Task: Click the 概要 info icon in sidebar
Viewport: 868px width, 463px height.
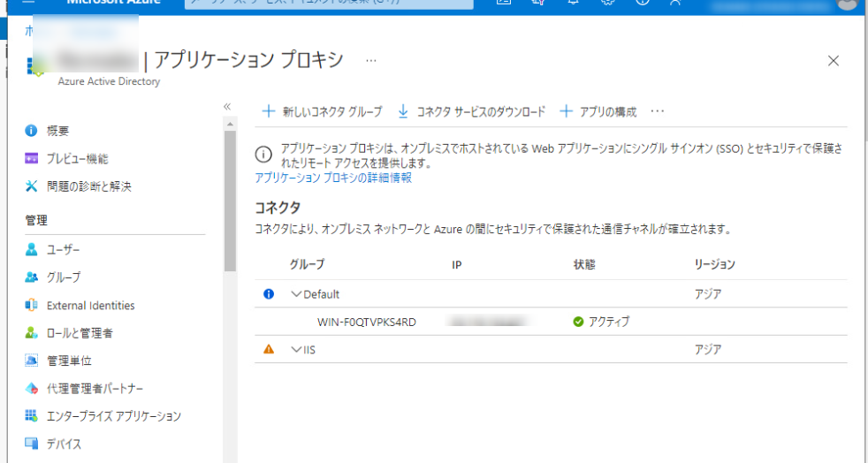Action: tap(32, 131)
